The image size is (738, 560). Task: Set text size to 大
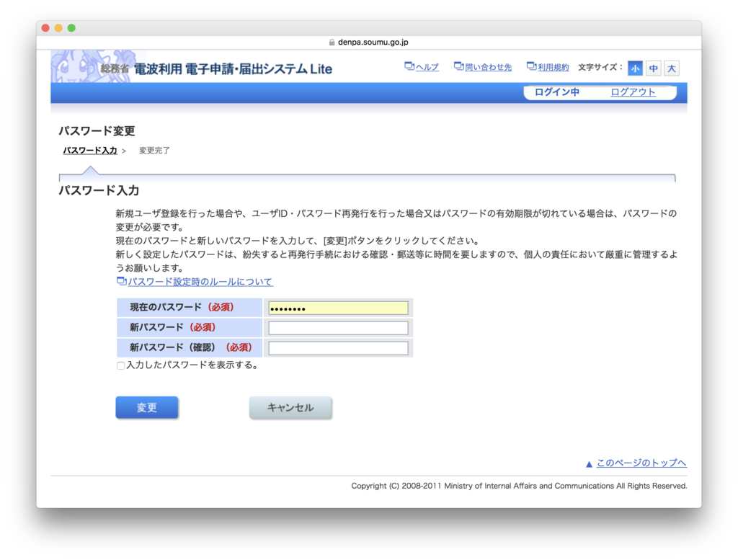672,68
